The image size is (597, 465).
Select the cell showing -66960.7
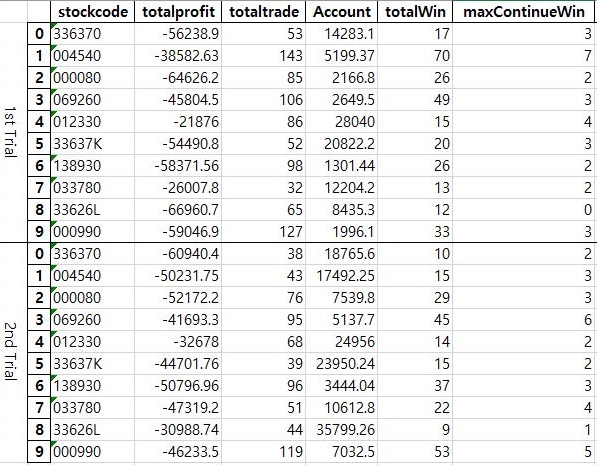coord(178,210)
